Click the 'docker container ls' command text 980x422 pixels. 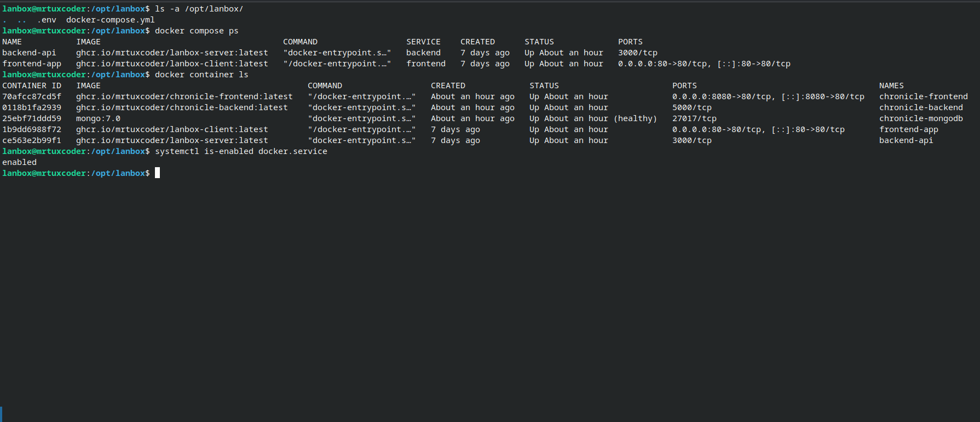(201, 75)
